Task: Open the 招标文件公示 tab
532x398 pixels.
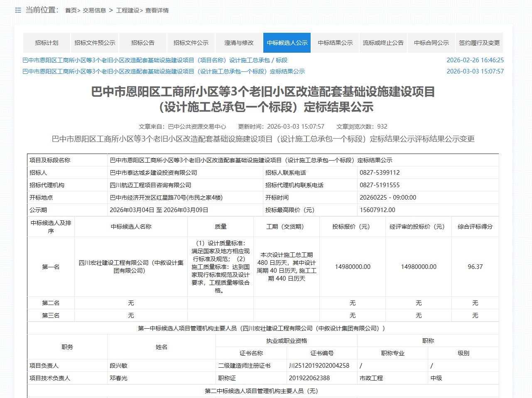Action: [191, 43]
